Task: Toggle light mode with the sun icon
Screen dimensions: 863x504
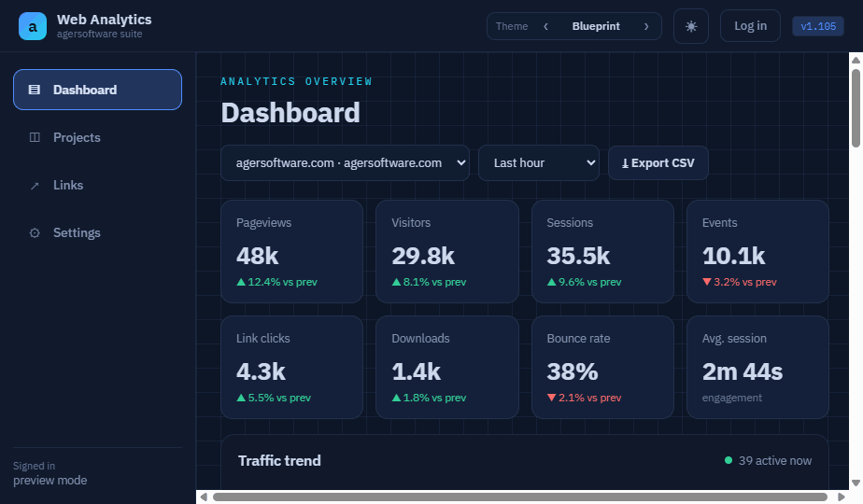Action: (691, 26)
